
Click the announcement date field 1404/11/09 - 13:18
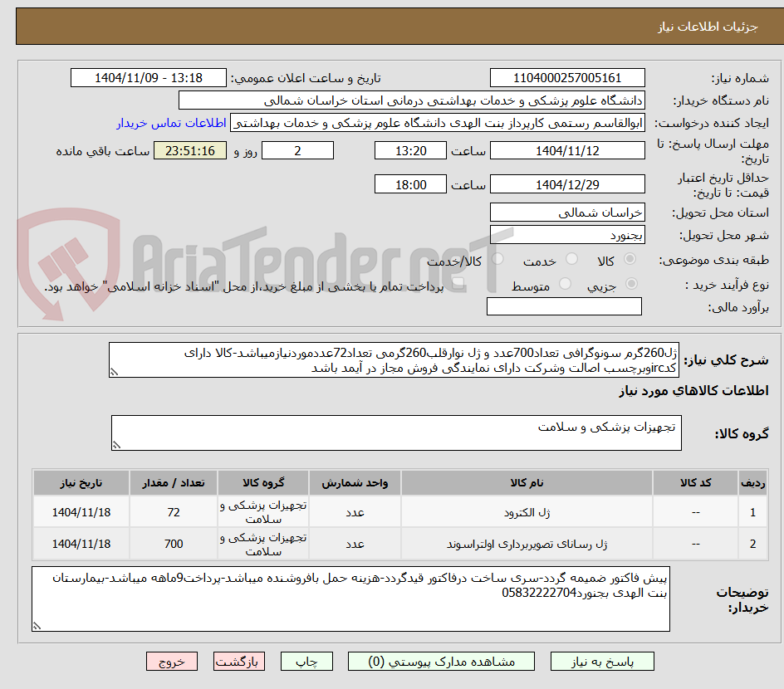point(149,78)
